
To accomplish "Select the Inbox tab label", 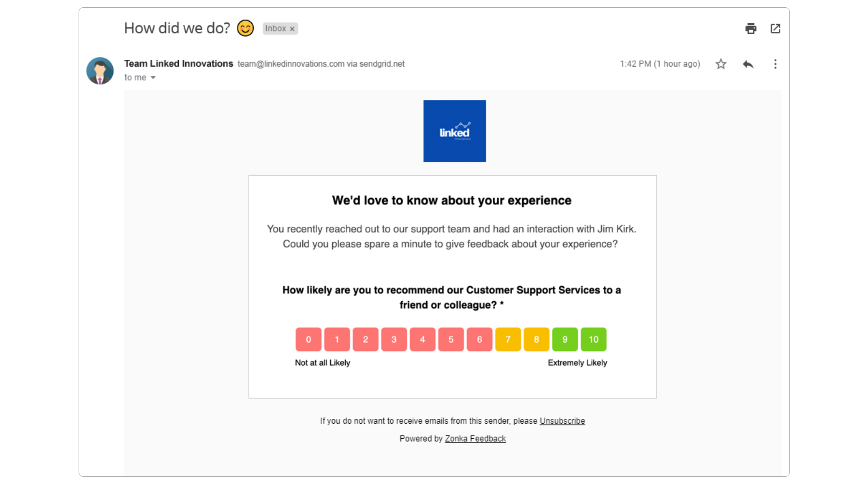I will pos(276,28).
